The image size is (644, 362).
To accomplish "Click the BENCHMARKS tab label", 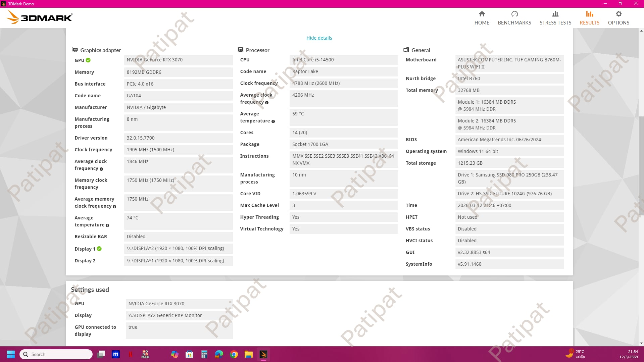I will point(514,23).
